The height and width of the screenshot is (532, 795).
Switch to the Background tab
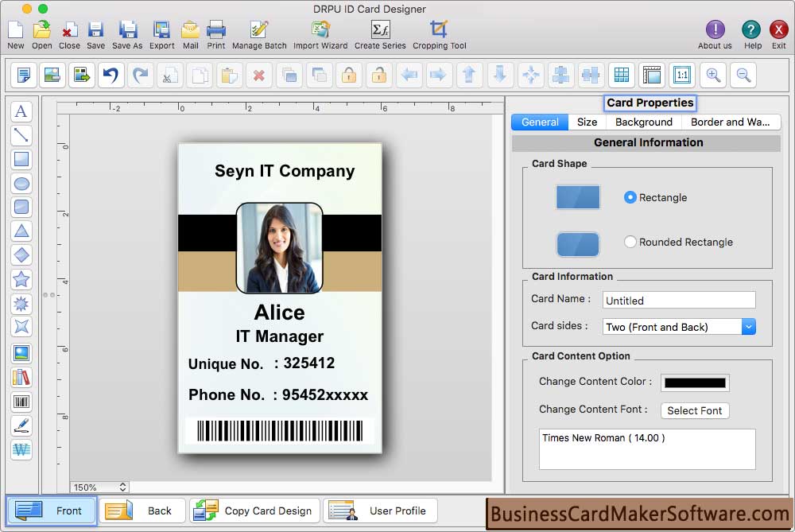point(644,122)
